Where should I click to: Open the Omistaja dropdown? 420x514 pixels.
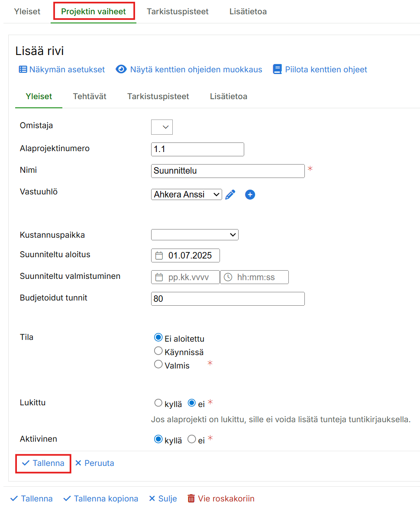click(x=162, y=127)
